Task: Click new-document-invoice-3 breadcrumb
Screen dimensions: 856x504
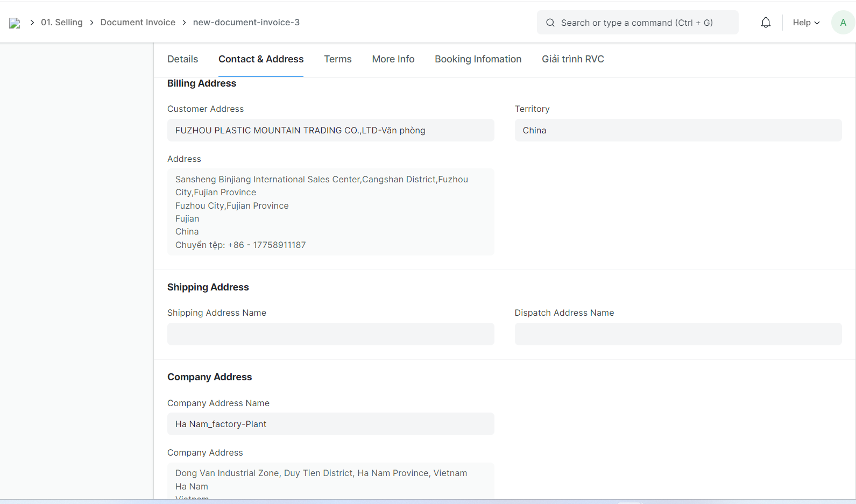Action: [246, 23]
